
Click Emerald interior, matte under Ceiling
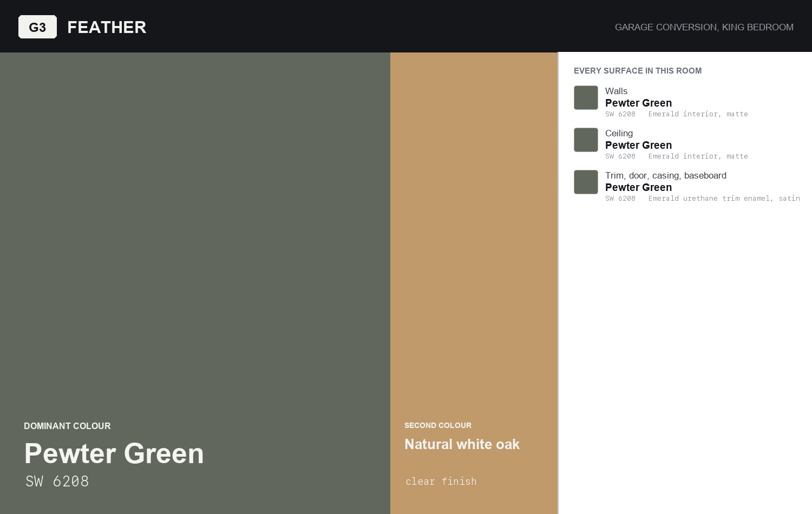pyautogui.click(x=698, y=156)
